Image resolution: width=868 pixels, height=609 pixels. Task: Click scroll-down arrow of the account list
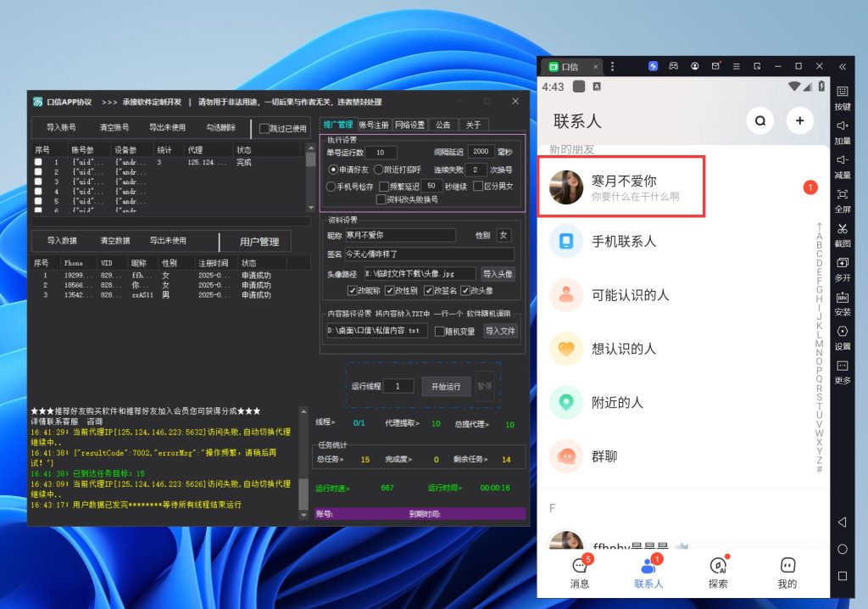tap(311, 207)
